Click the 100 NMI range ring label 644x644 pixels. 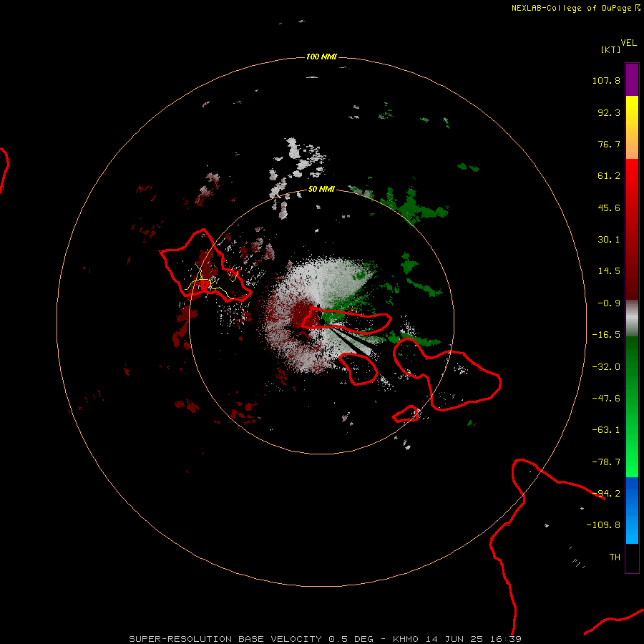[321, 57]
